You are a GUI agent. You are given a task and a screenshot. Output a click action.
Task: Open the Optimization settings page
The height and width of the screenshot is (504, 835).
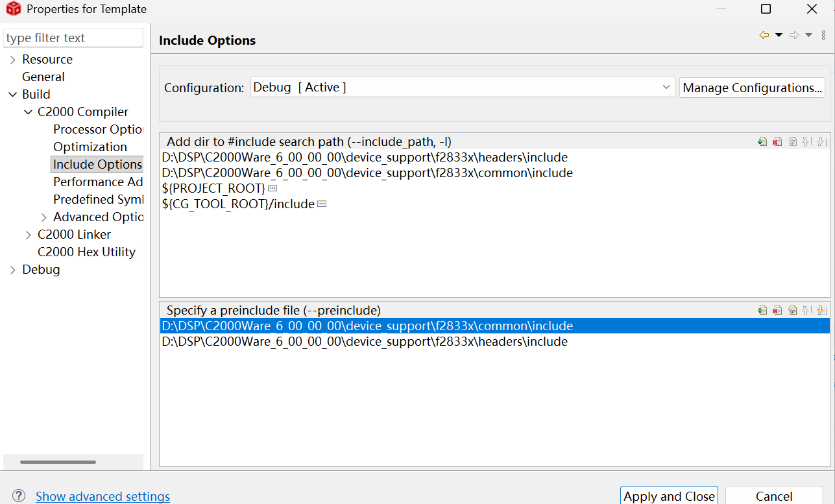[90, 147]
